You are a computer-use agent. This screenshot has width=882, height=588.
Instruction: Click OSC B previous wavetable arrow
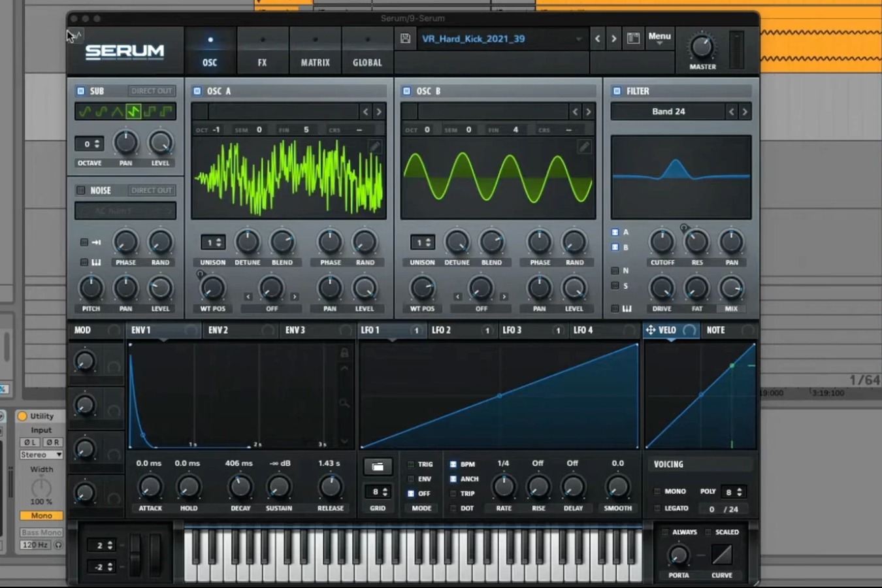[575, 112]
